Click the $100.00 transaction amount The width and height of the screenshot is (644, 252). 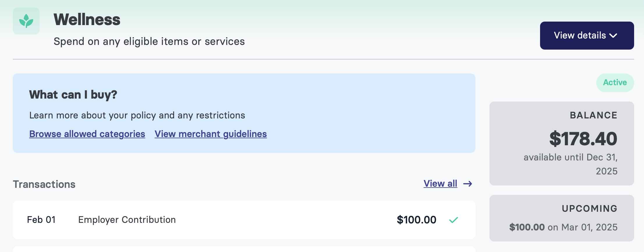click(416, 220)
